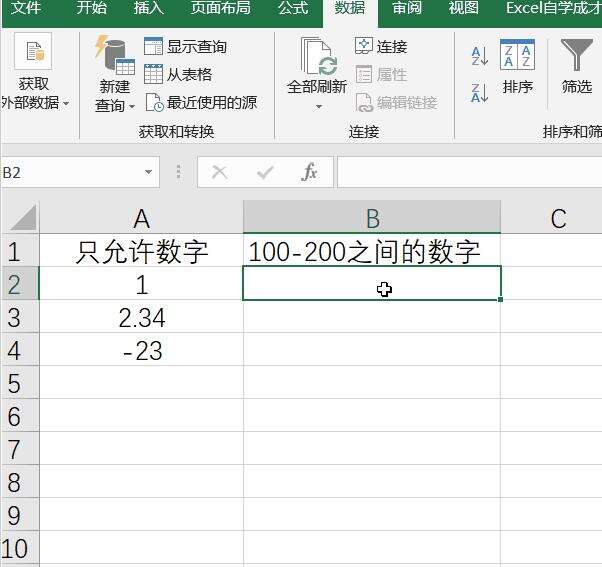Open the Name Box dropdown arrow

click(149, 172)
